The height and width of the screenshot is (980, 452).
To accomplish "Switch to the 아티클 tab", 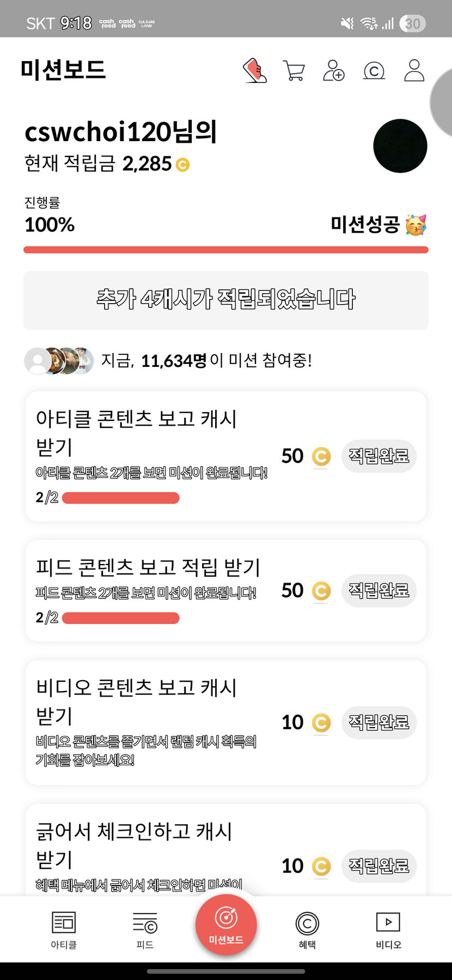I will pos(64,930).
